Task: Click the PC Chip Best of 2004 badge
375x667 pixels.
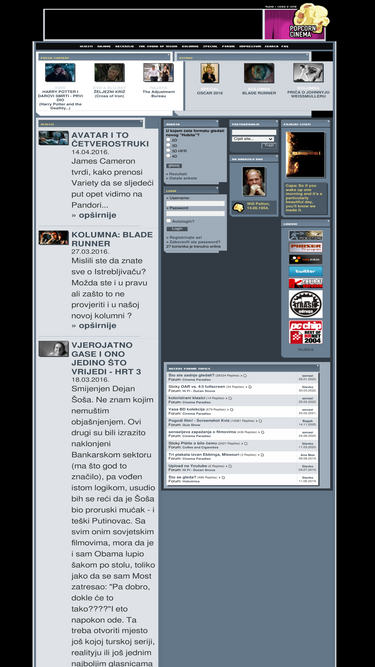Action: (305, 332)
